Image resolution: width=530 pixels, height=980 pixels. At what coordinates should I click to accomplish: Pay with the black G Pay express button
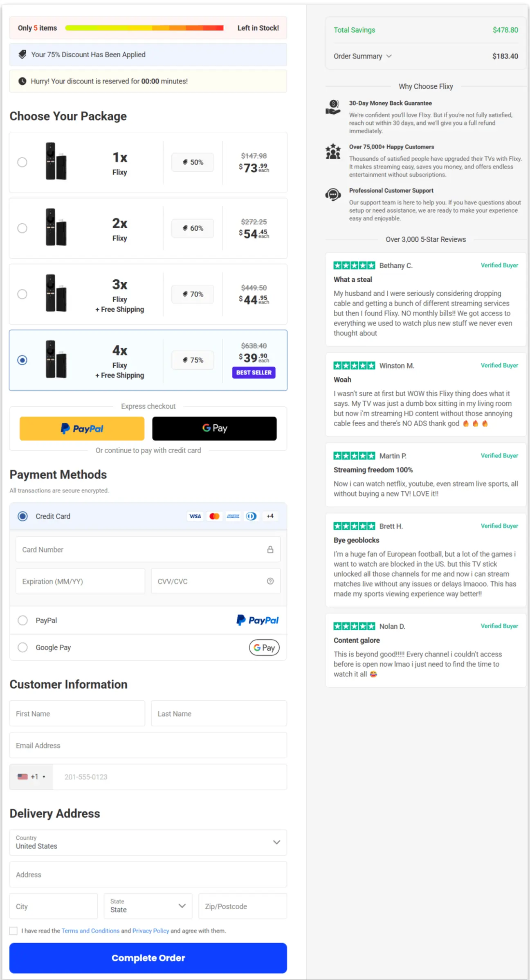pos(214,429)
